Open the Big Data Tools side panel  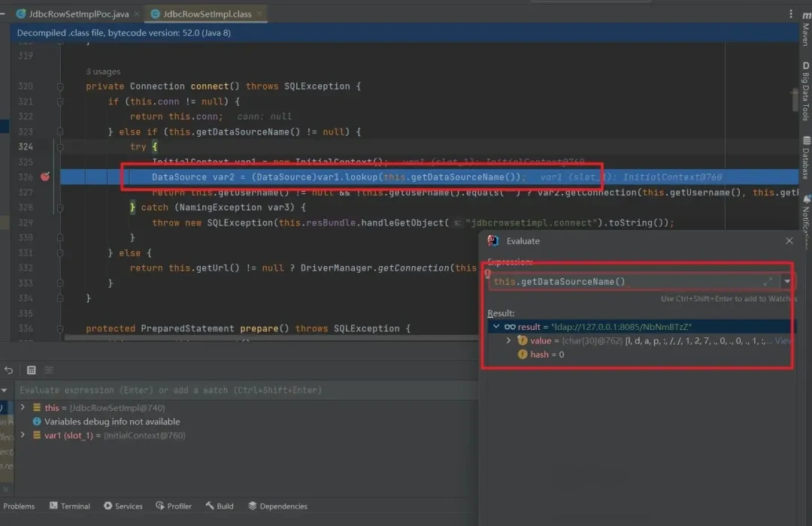[x=806, y=91]
